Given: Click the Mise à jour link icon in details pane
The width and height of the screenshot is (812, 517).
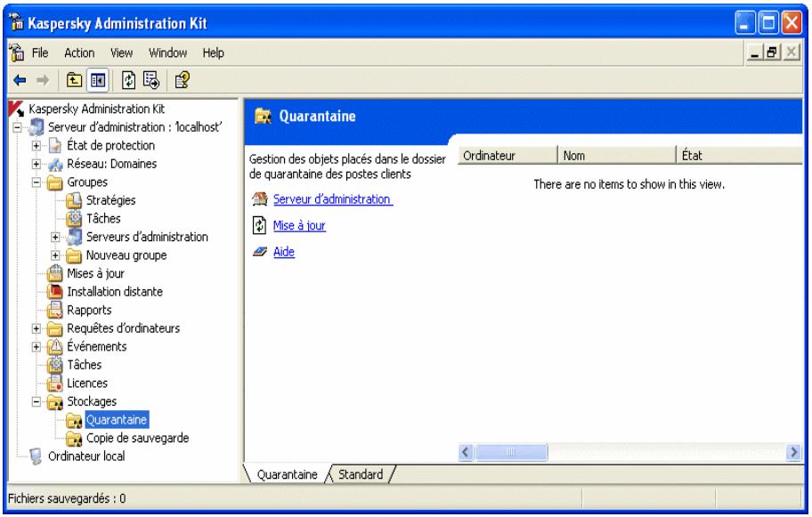Looking at the screenshot, I should click(259, 226).
